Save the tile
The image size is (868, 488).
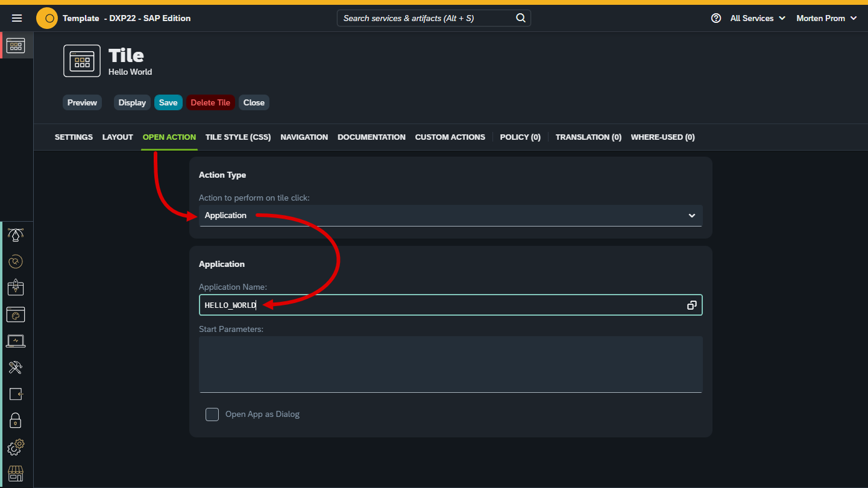[168, 102]
